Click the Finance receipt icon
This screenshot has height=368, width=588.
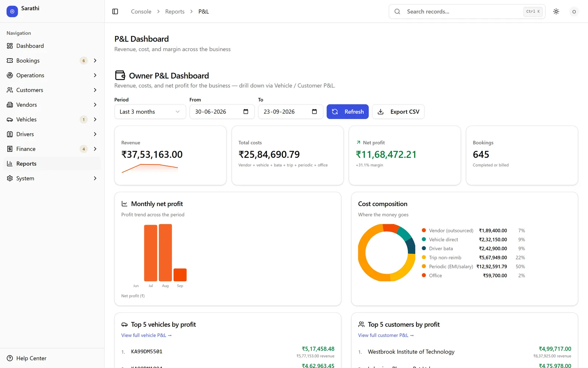tap(10, 149)
